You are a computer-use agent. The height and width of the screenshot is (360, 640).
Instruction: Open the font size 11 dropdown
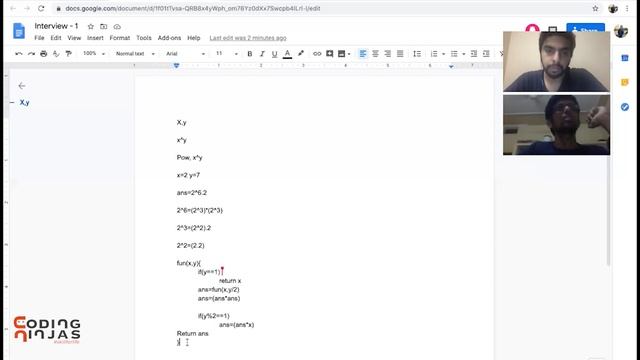click(x=227, y=53)
